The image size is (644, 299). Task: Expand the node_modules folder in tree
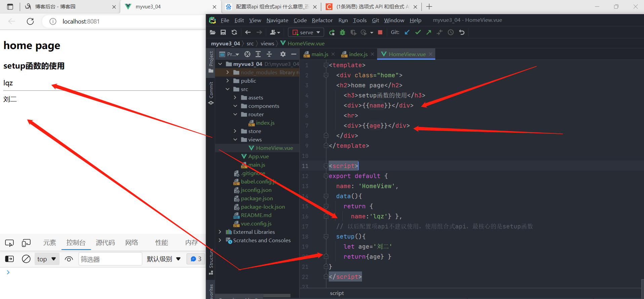pyautogui.click(x=228, y=72)
